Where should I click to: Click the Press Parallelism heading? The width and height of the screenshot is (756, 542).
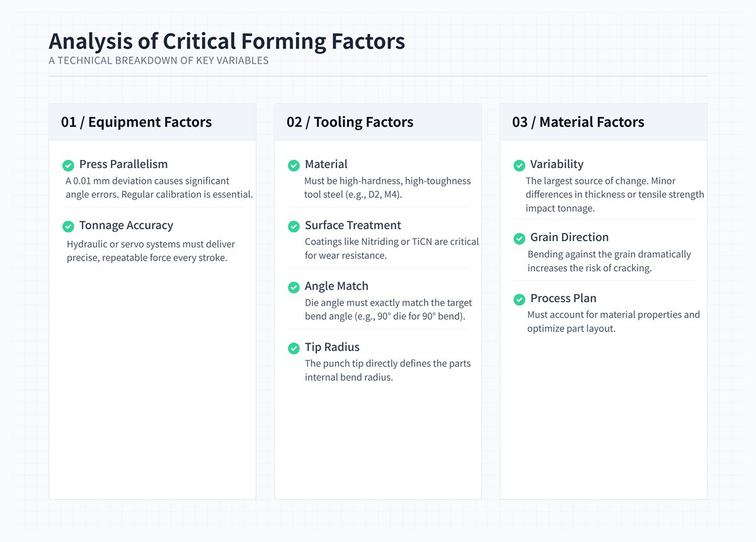[x=123, y=164]
